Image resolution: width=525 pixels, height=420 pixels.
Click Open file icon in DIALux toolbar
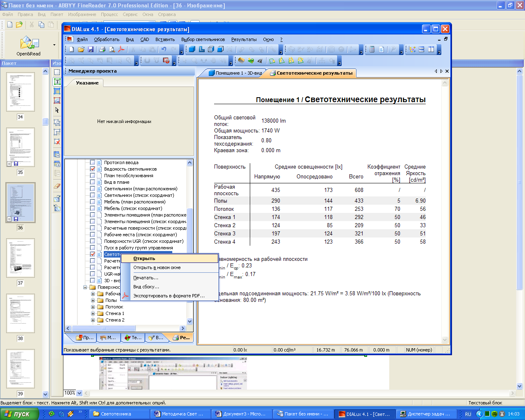point(81,50)
